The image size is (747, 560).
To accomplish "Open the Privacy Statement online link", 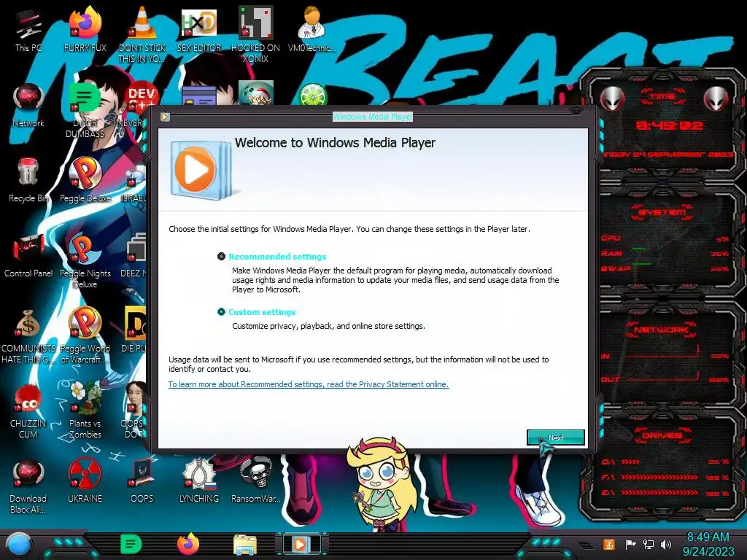I will pos(309,384).
